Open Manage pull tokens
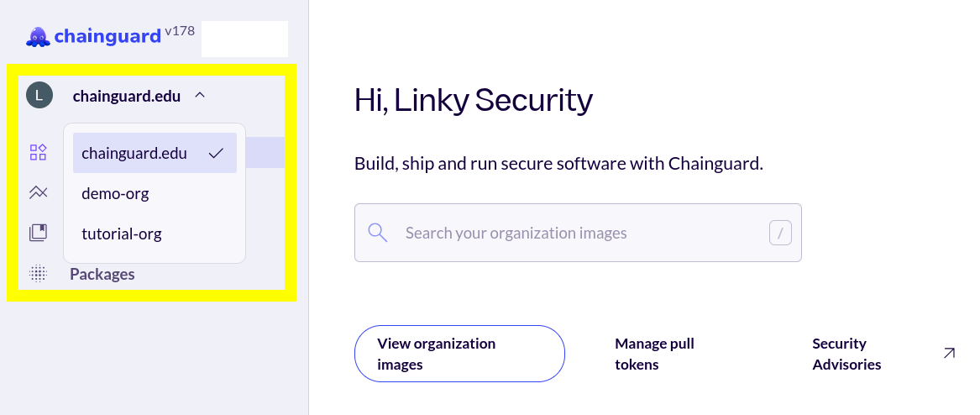The width and height of the screenshot is (980, 415). [654, 354]
